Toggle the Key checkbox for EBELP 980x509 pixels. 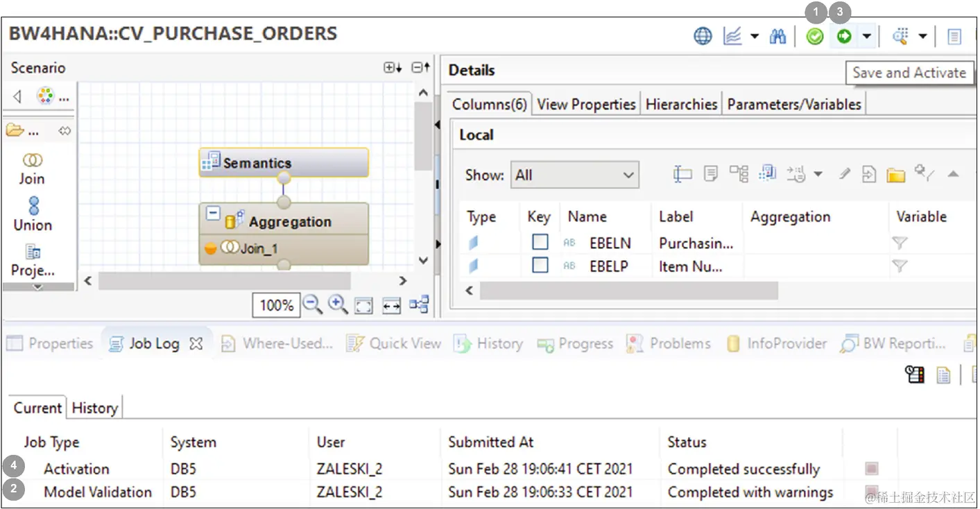tap(540, 265)
